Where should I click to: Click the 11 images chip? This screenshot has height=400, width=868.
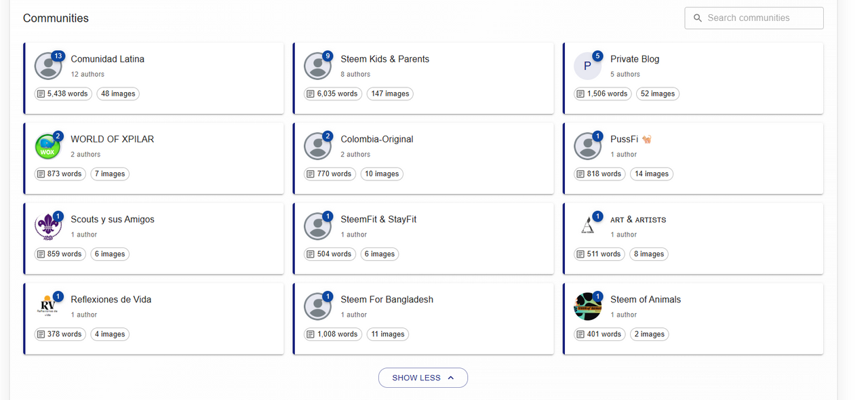tap(388, 334)
